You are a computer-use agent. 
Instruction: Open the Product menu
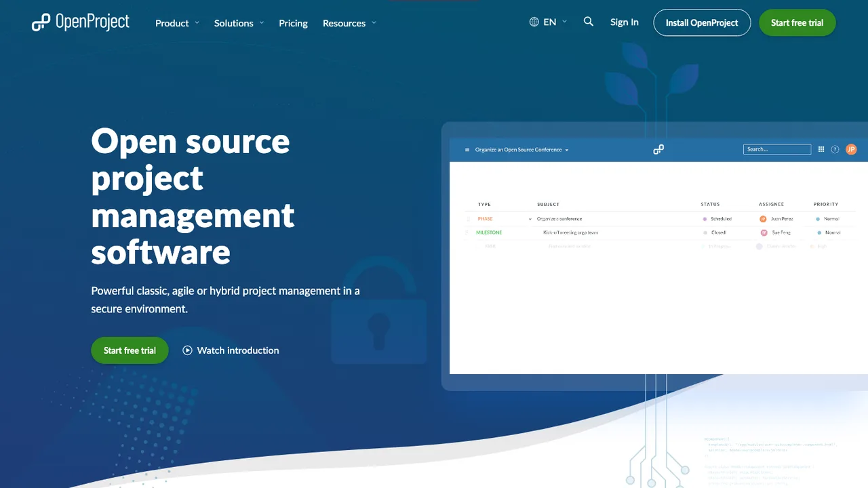[172, 23]
